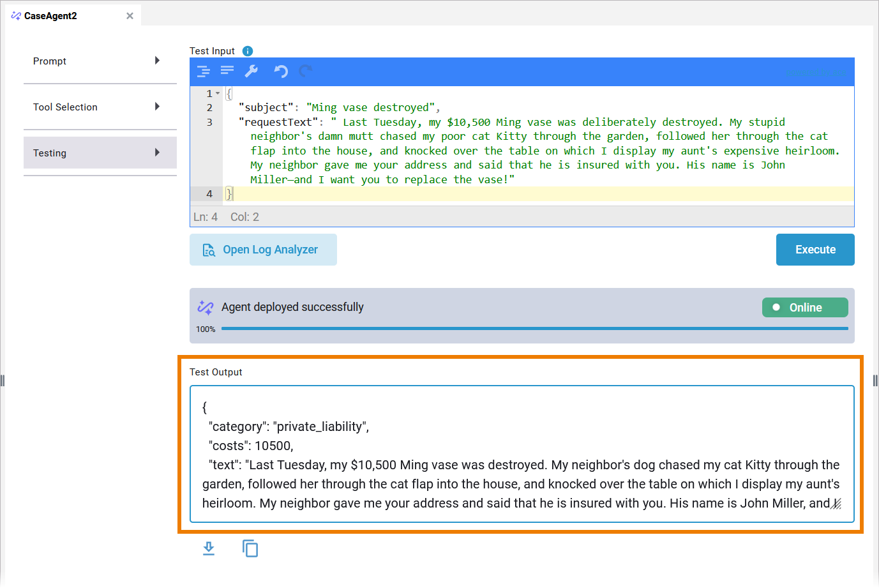Image resolution: width=879 pixels, height=588 pixels.
Task: Copy the test output to clipboard
Action: pyautogui.click(x=250, y=548)
